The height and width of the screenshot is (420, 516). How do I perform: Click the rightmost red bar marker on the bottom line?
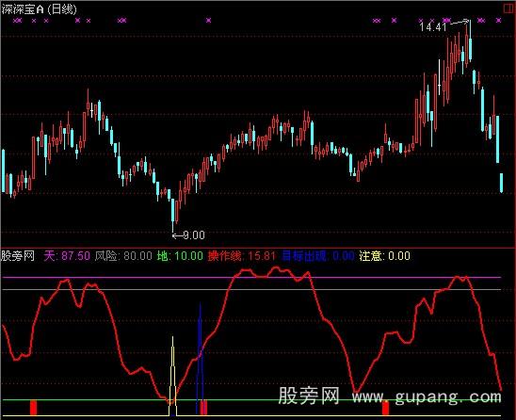tap(385, 408)
